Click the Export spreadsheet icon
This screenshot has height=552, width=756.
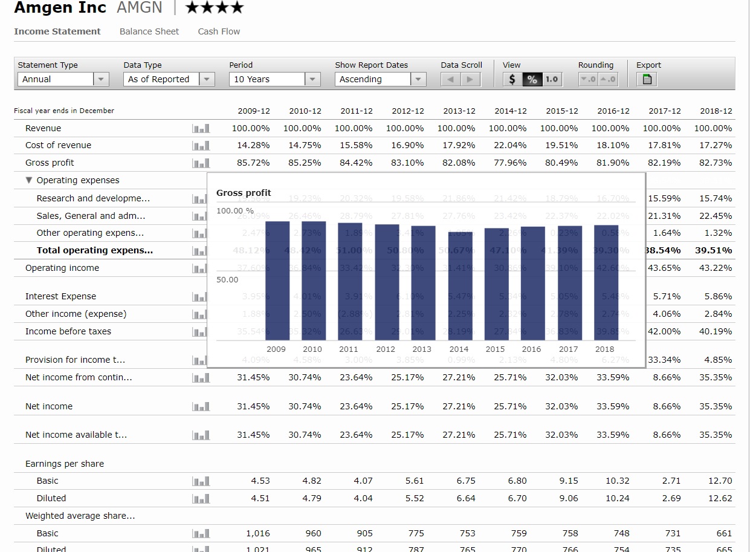point(647,79)
